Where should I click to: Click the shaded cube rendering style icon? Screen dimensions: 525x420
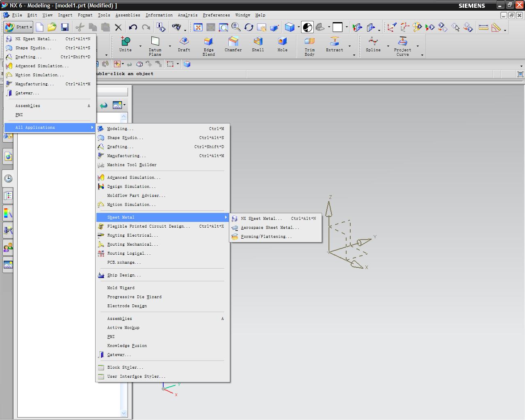(x=290, y=27)
